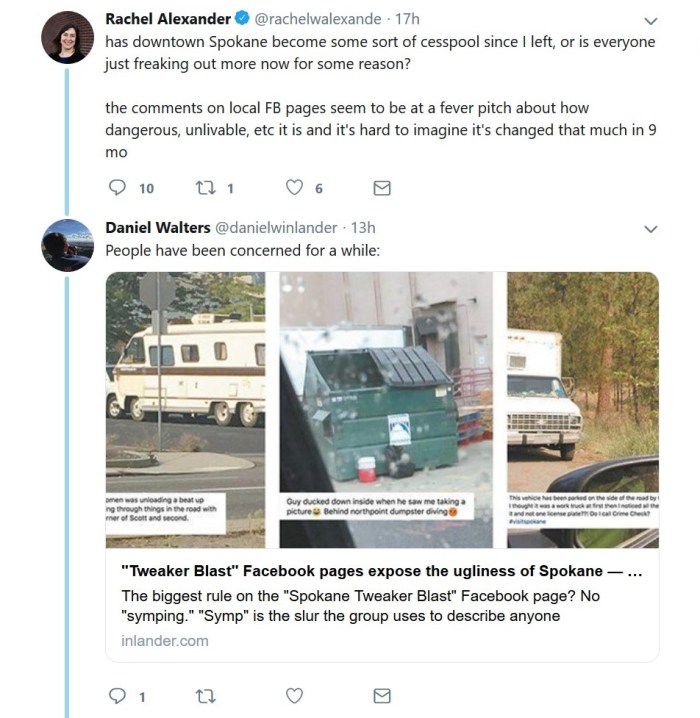Send Rachel Alexander's tweet via direct message
Screen dimensions: 700x718
pos(381,188)
